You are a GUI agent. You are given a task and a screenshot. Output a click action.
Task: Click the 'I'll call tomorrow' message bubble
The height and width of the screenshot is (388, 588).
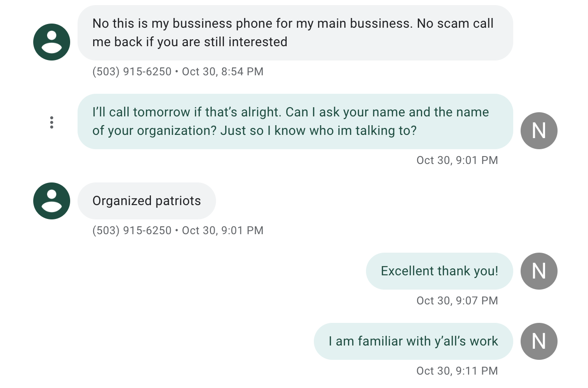[295, 121]
